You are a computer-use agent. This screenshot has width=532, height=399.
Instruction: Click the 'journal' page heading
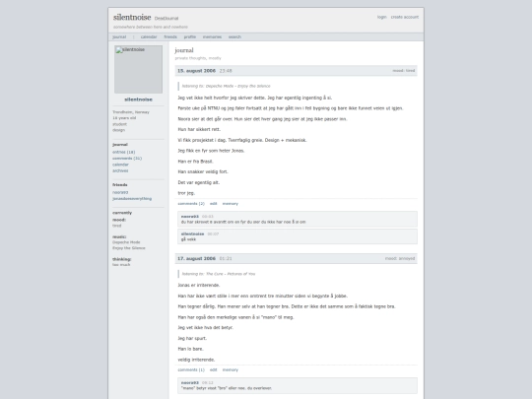[x=184, y=50]
